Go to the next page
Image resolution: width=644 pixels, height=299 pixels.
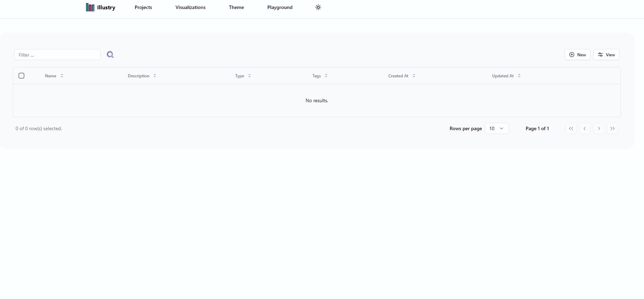point(599,128)
